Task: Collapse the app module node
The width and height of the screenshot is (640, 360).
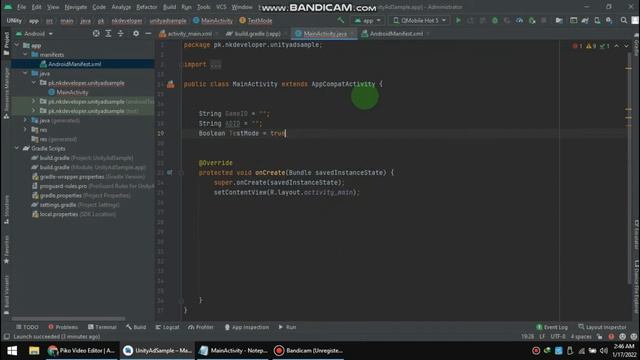Action: pos(17,45)
